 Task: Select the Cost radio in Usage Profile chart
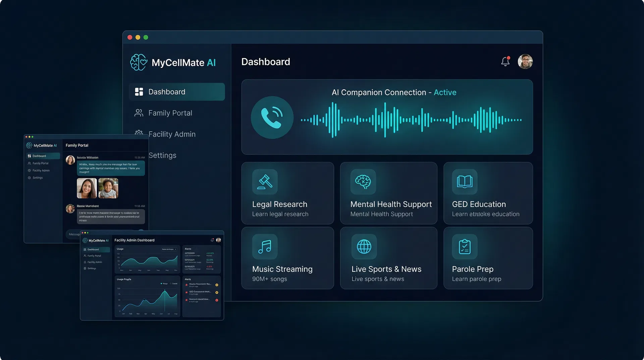(170, 283)
